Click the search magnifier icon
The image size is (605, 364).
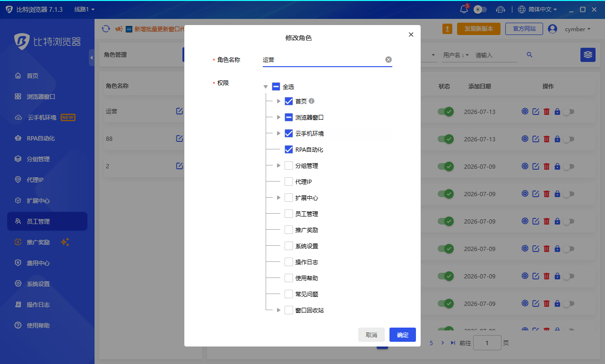pos(530,55)
